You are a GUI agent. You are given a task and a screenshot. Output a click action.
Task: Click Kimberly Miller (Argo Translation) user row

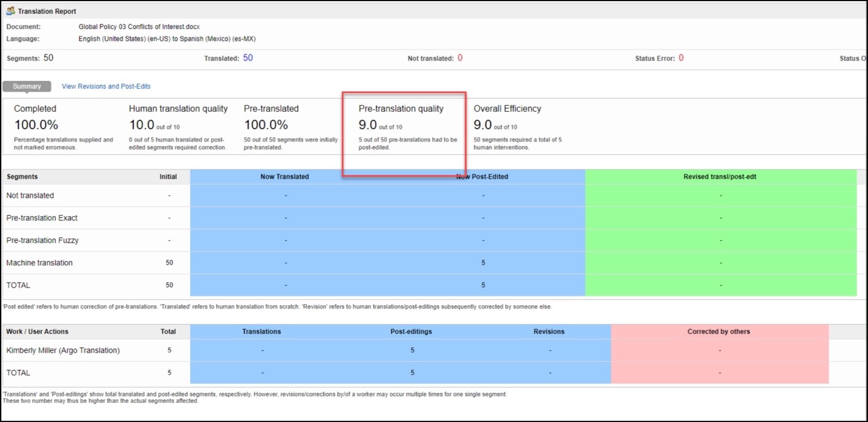63,350
